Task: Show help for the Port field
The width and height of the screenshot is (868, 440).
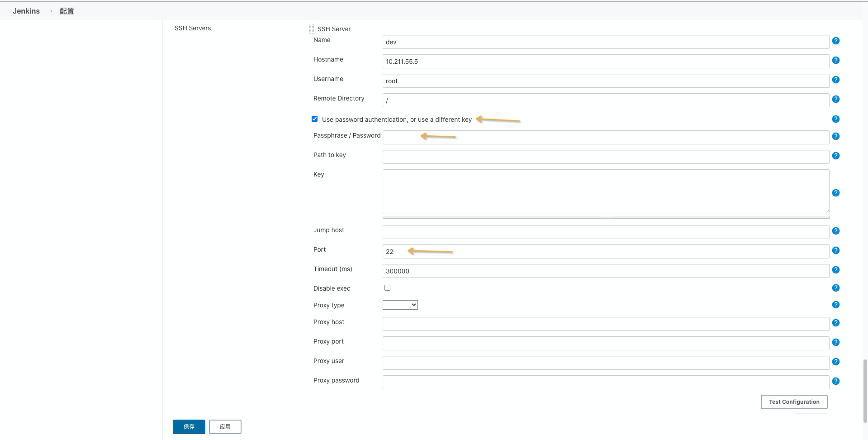Action: [x=835, y=250]
